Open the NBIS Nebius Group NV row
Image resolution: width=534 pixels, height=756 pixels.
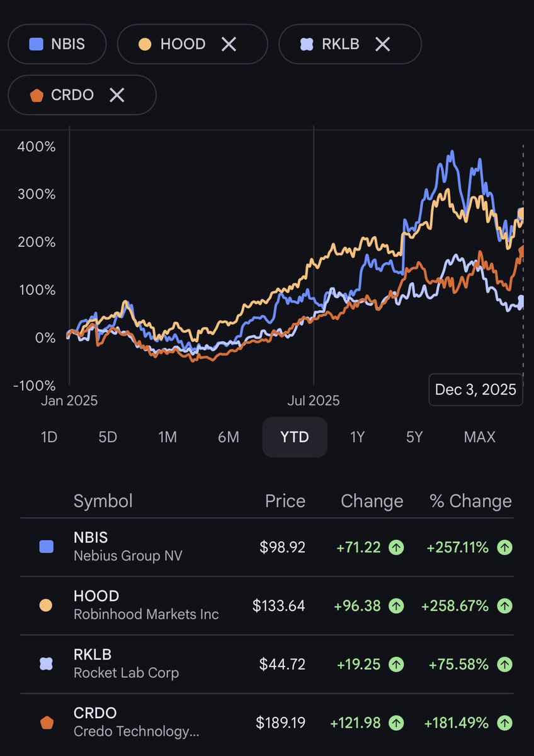[267, 547]
